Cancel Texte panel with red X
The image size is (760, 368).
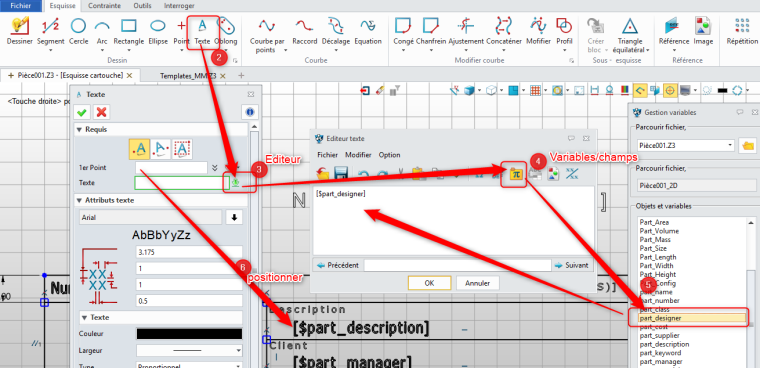pyautogui.click(x=101, y=112)
